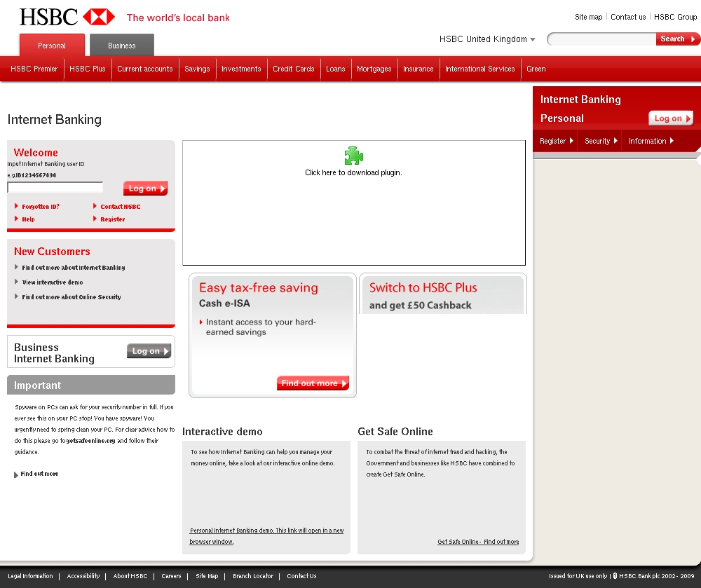Open the Green menu item
The width and height of the screenshot is (701, 588).
tap(536, 69)
